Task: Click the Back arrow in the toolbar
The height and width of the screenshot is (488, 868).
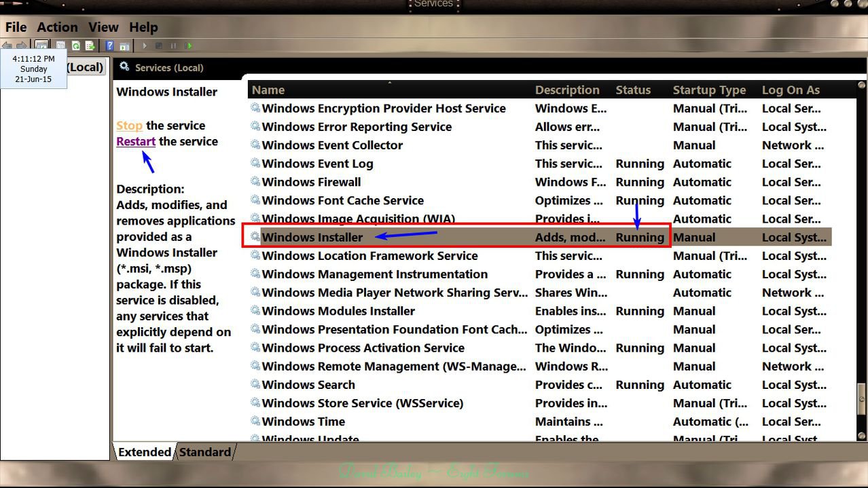Action: [7, 45]
